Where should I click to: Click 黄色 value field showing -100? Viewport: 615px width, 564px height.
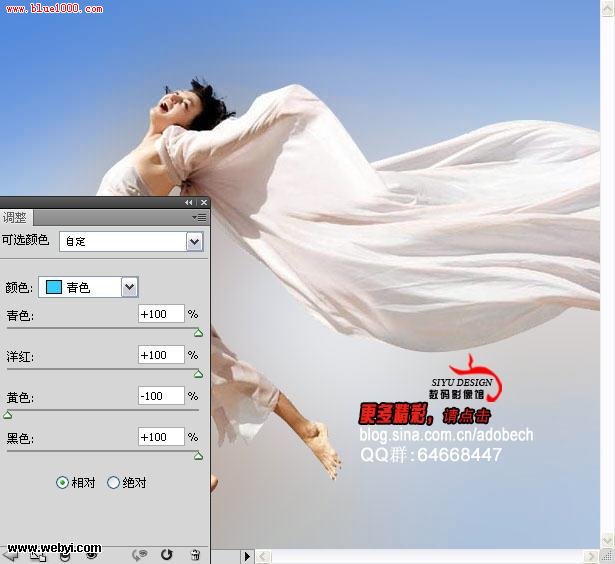pos(161,396)
